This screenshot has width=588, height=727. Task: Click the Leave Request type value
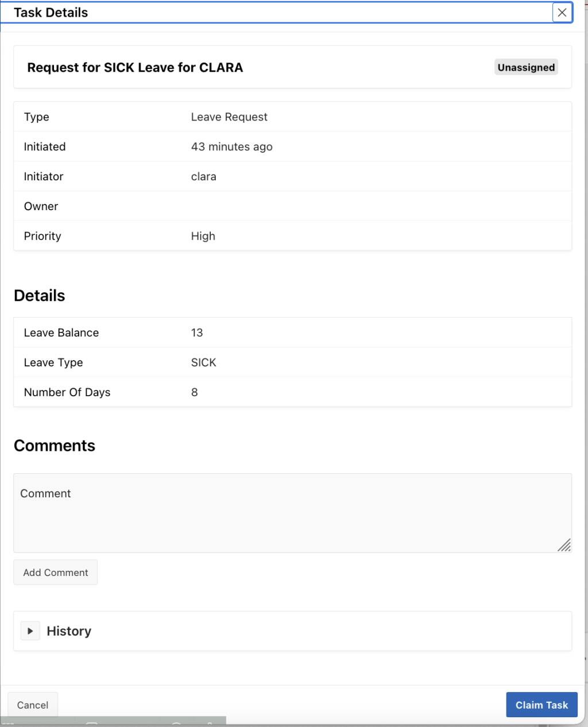pyautogui.click(x=229, y=117)
